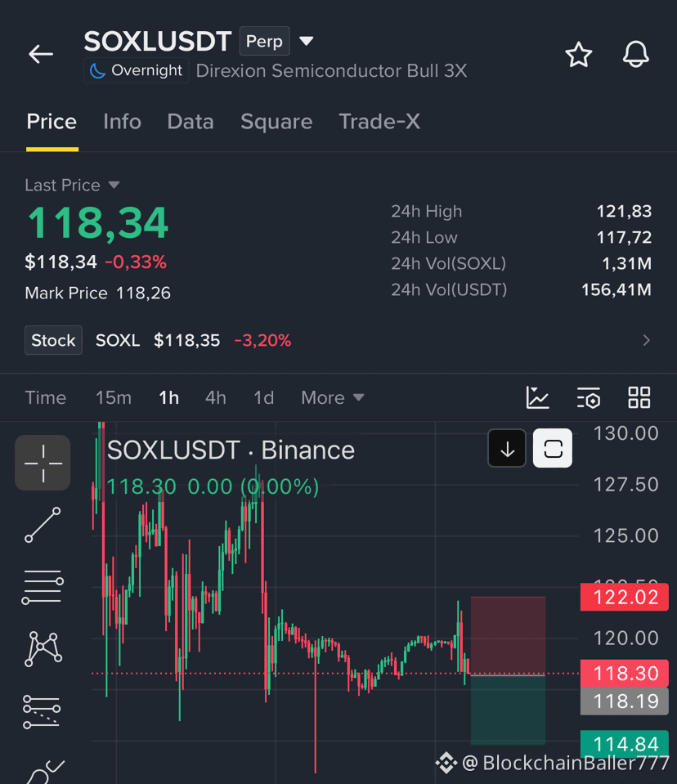Open chart settings icon
Image resolution: width=677 pixels, height=784 pixels.
point(589,398)
